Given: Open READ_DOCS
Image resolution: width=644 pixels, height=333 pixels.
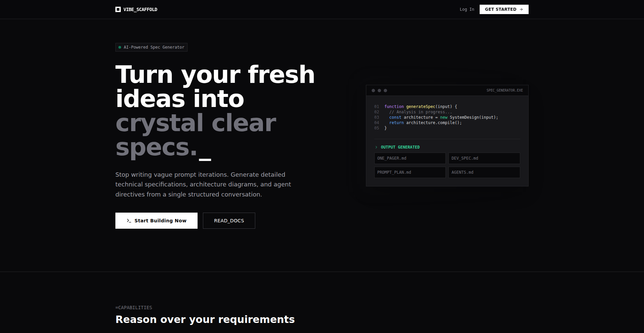Looking at the screenshot, I should pyautogui.click(x=229, y=221).
